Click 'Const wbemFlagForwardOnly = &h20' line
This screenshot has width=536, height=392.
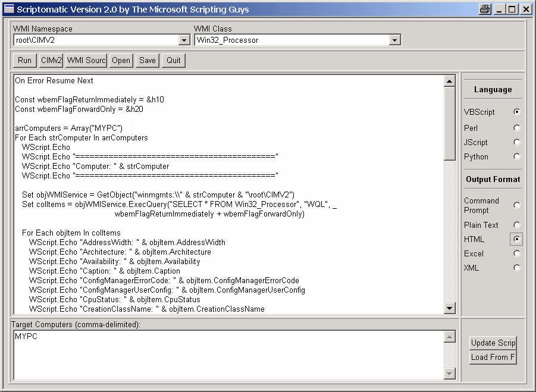(79, 109)
